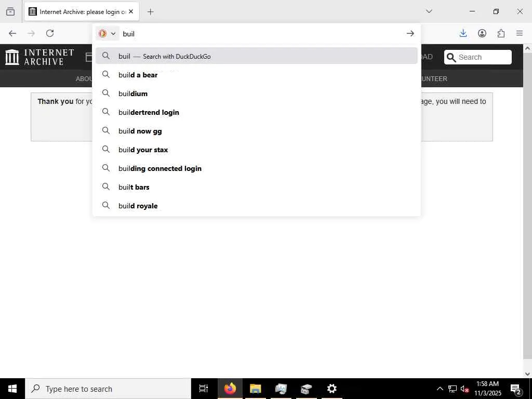Close the Internet Archive tab
The height and width of the screenshot is (399, 532).
pyautogui.click(x=131, y=11)
